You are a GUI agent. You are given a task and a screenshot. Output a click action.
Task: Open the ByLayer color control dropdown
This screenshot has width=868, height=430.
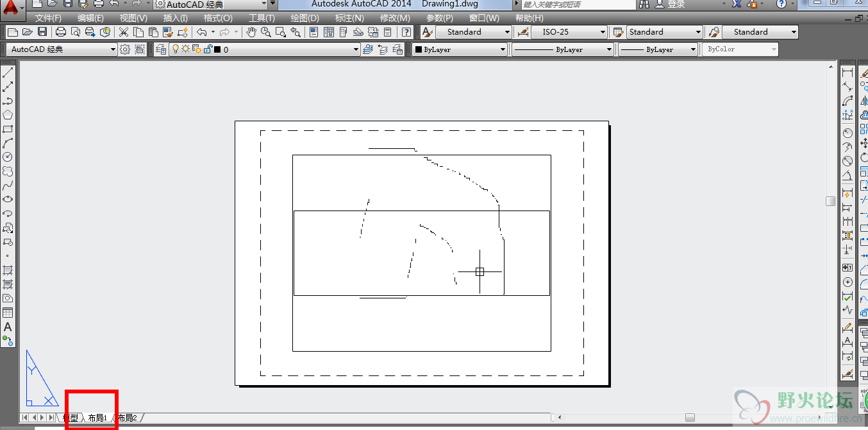point(460,49)
